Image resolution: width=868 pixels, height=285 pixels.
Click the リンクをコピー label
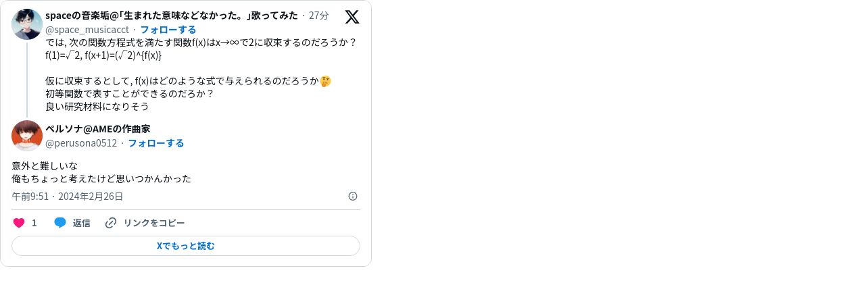pyautogui.click(x=153, y=223)
